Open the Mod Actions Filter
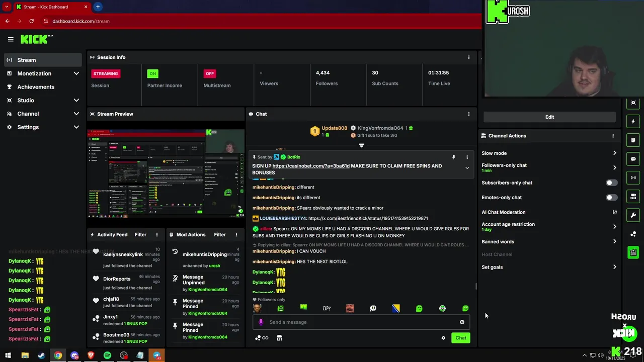 pos(220,235)
